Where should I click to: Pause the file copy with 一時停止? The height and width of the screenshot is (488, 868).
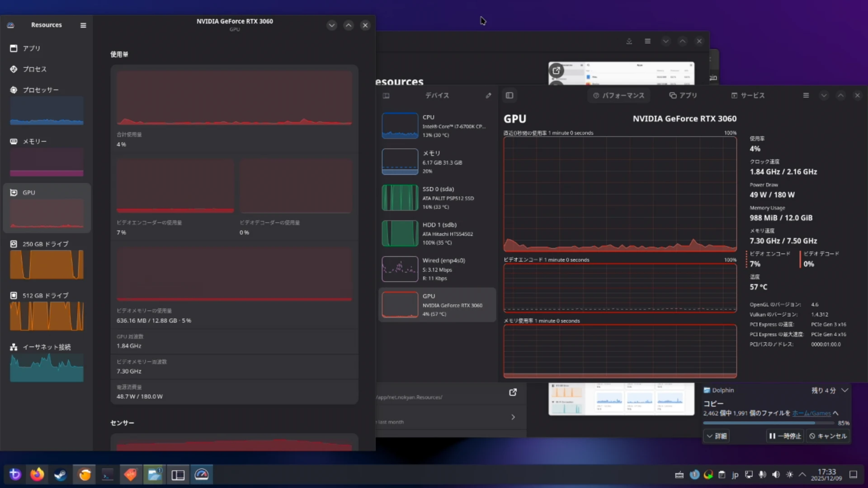pyautogui.click(x=785, y=436)
